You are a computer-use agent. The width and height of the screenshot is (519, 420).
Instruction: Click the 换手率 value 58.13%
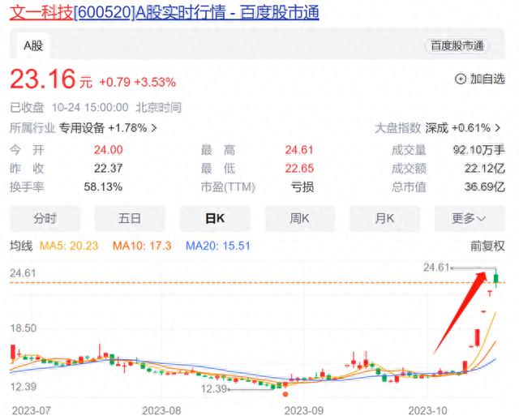pos(103,187)
